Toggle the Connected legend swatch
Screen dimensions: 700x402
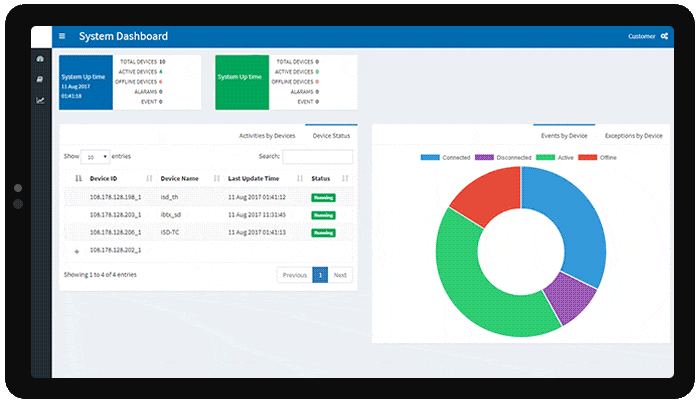(430, 157)
